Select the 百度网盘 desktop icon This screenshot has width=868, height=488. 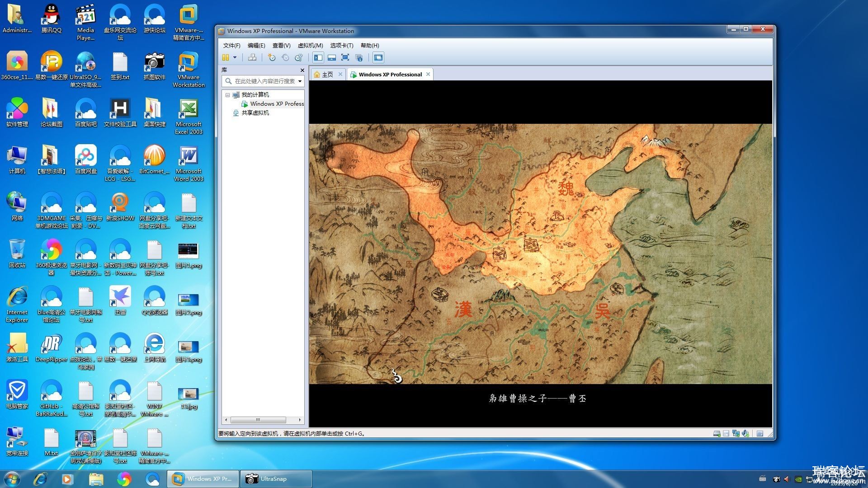(x=85, y=160)
